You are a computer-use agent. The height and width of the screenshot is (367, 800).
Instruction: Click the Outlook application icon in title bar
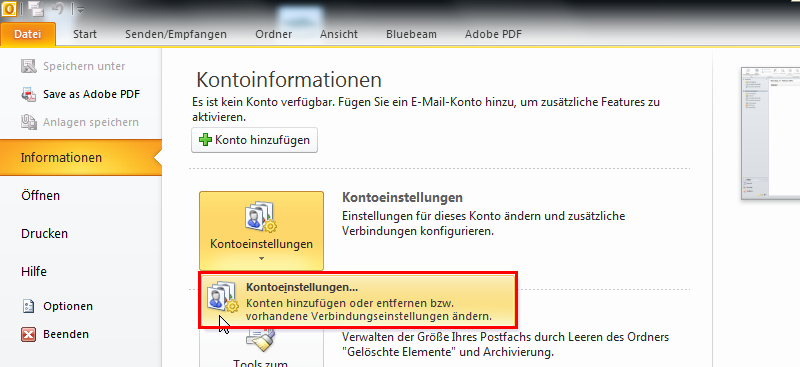[x=9, y=9]
